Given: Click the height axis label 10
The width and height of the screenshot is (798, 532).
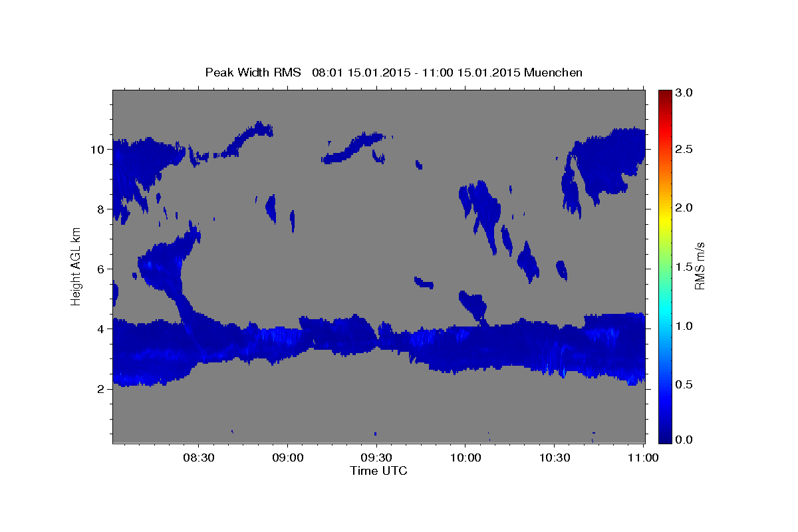Looking at the screenshot, I should pyautogui.click(x=98, y=149).
